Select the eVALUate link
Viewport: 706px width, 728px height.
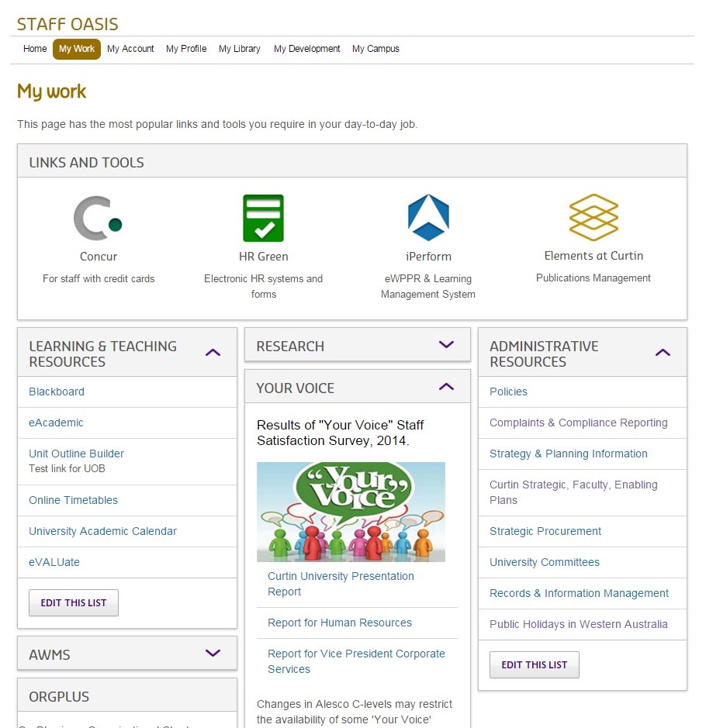point(55,562)
